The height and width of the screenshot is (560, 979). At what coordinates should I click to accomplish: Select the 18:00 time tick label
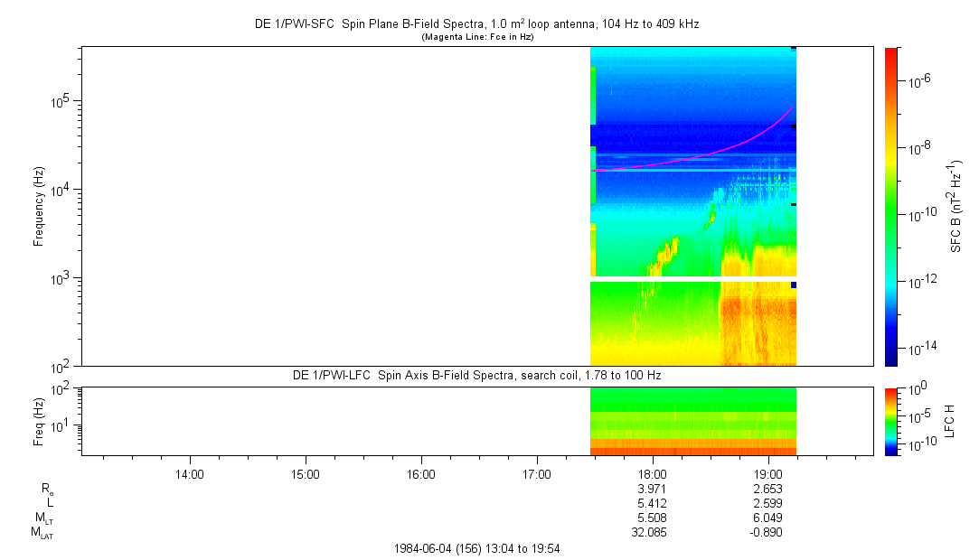[x=653, y=473]
